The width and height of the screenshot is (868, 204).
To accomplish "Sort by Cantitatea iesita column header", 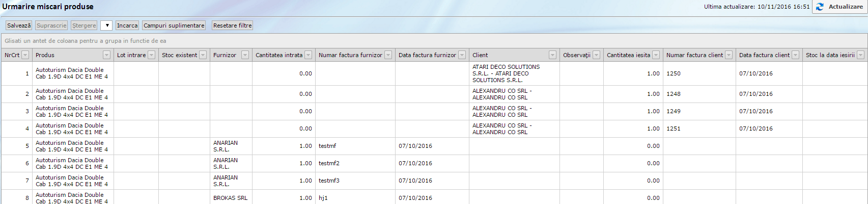I will (x=628, y=55).
